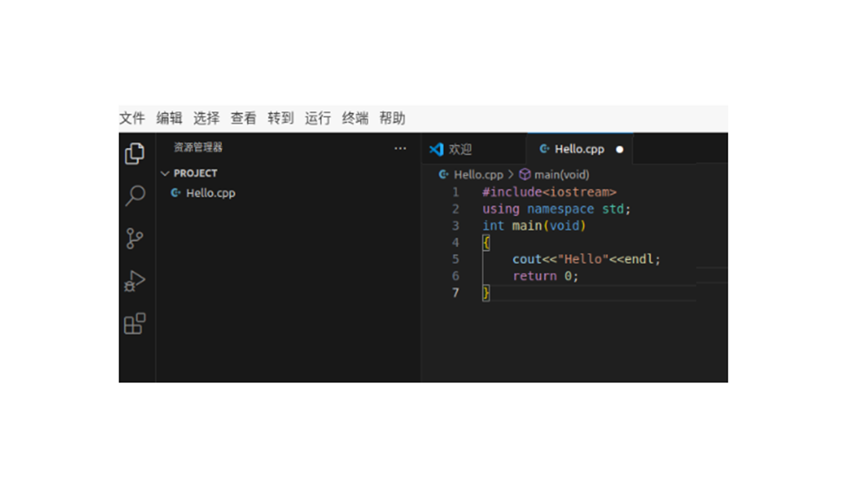868x488 pixels.
Task: Open the 终端 menu
Action: click(355, 118)
